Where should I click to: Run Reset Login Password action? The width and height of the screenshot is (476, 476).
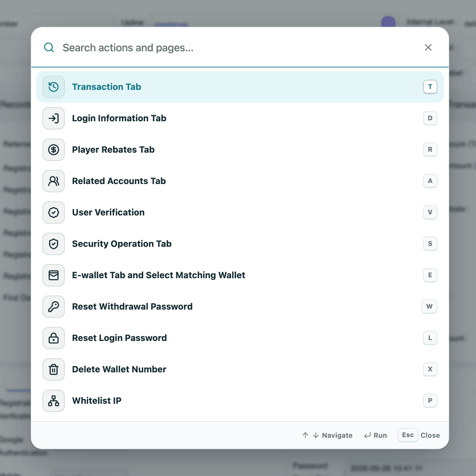[240, 338]
